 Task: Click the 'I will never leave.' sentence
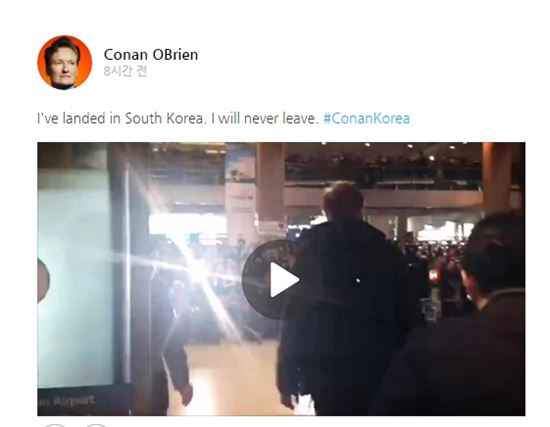tap(264, 118)
